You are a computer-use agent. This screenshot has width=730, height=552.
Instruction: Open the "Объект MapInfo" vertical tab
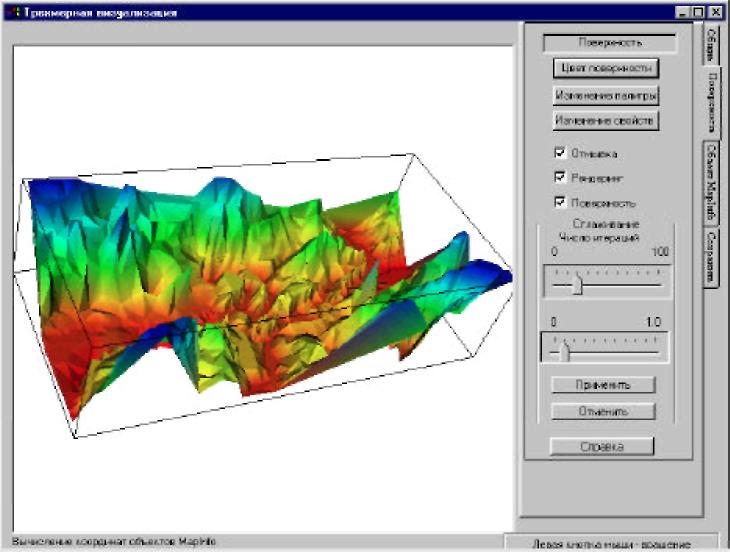click(x=711, y=184)
